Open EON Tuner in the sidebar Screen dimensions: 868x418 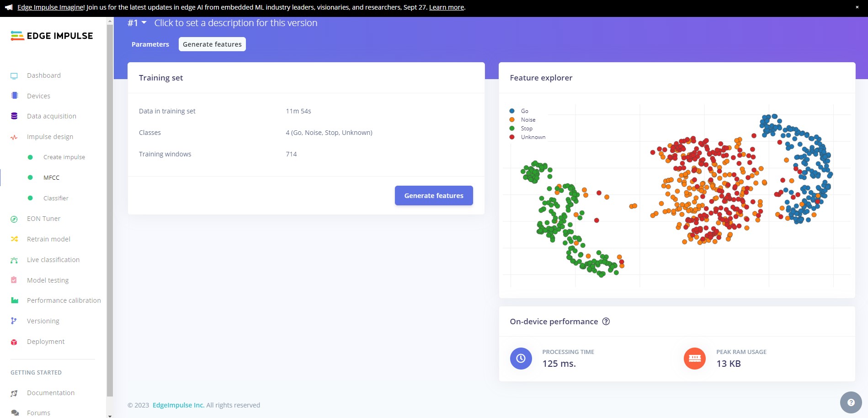click(43, 219)
